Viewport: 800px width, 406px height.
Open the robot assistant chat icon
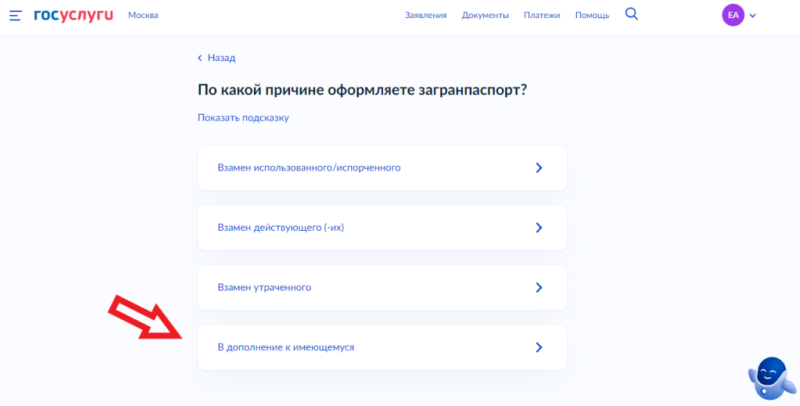(770, 380)
